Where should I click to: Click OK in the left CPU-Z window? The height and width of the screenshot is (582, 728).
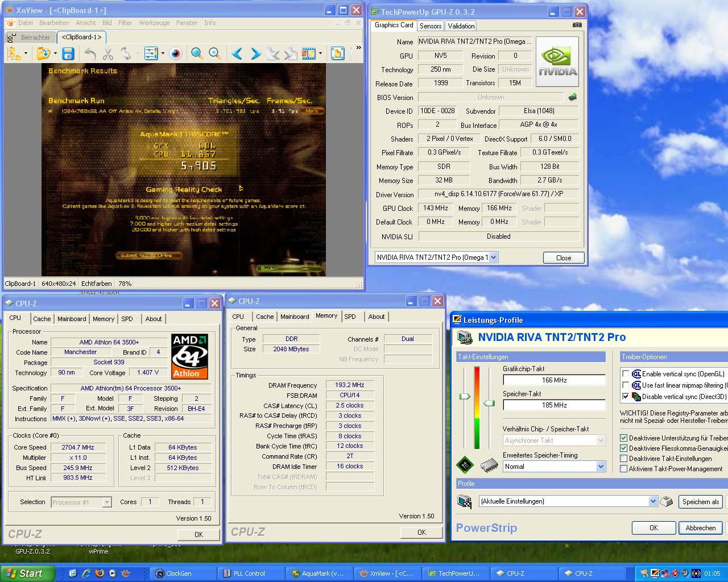coord(198,534)
